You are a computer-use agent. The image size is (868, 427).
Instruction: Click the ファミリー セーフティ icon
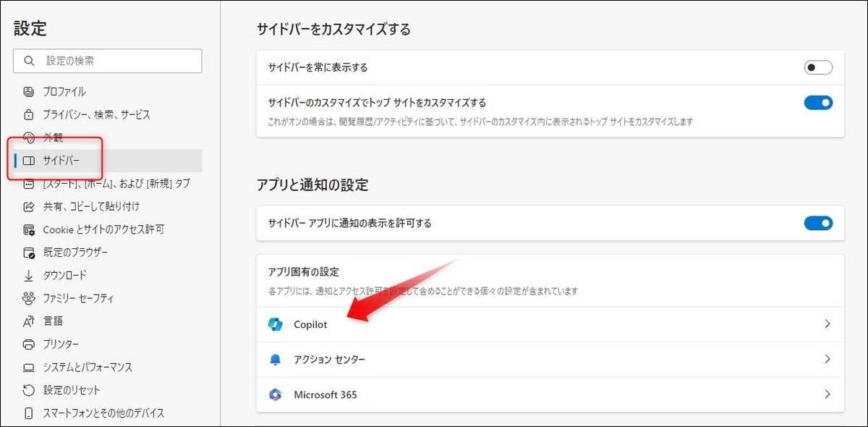tap(29, 298)
